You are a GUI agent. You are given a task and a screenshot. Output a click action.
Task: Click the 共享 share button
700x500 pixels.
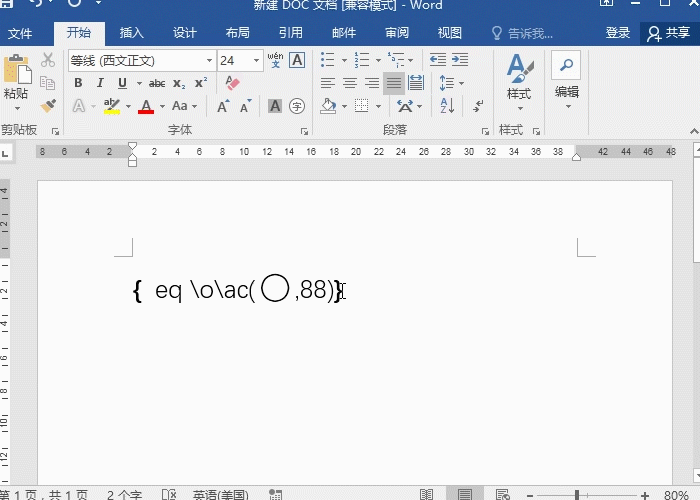coord(669,33)
